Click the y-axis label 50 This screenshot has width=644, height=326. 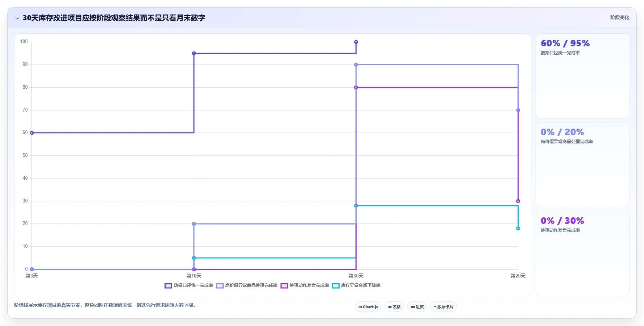click(x=25, y=155)
